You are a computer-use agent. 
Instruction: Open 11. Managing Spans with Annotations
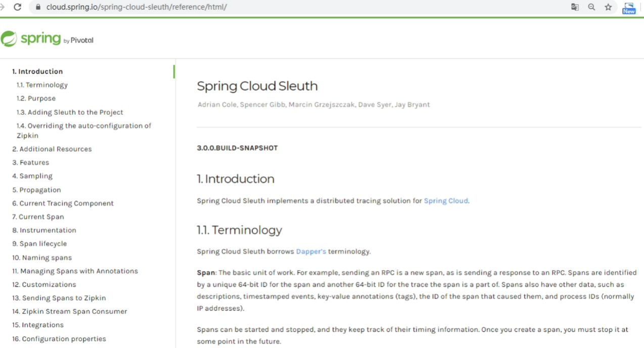(75, 271)
